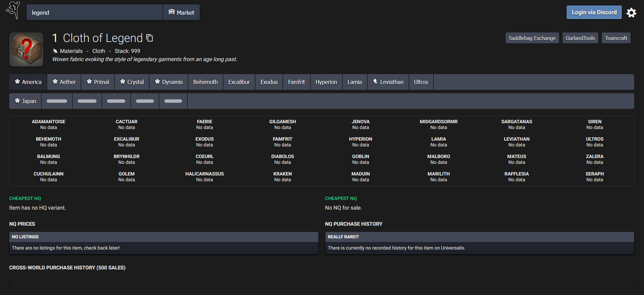Click the "CROSS-WORLD PURCHASE HISTORY (500 SALES)" heading
The image size is (644, 295).
click(67, 268)
